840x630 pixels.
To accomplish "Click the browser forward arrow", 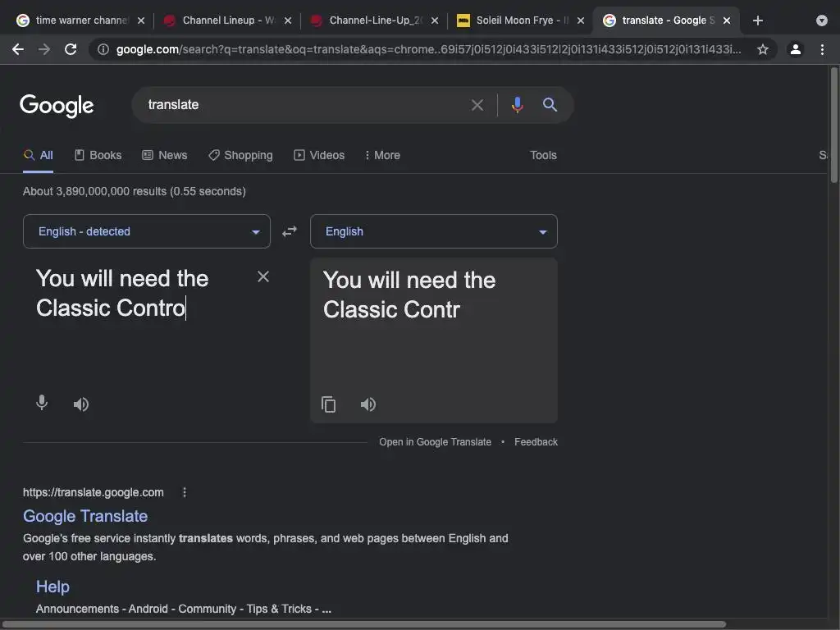I will pos(44,49).
